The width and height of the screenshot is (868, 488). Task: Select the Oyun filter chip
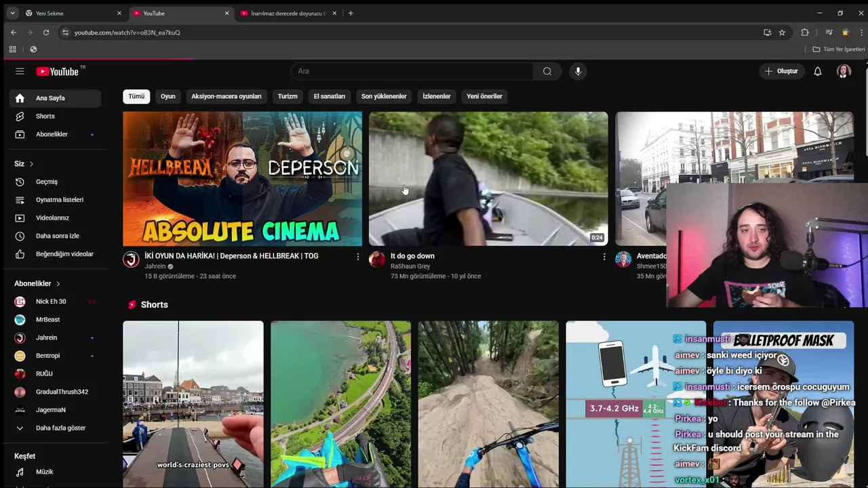tap(168, 96)
